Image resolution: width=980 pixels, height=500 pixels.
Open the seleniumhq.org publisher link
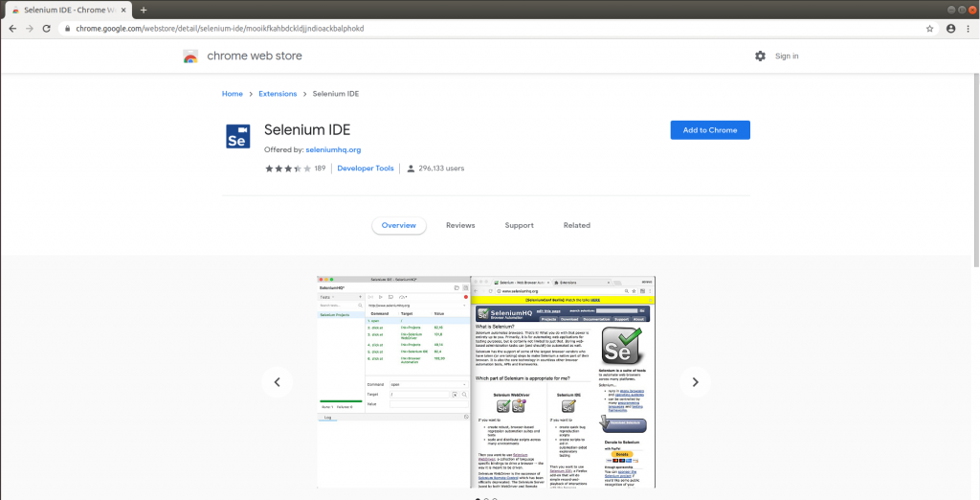tap(333, 150)
